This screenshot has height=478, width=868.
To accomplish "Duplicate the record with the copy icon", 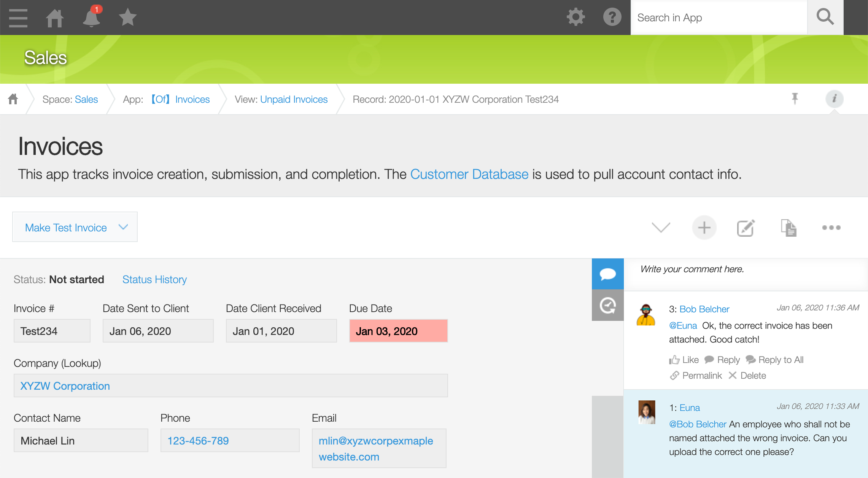I will (788, 227).
